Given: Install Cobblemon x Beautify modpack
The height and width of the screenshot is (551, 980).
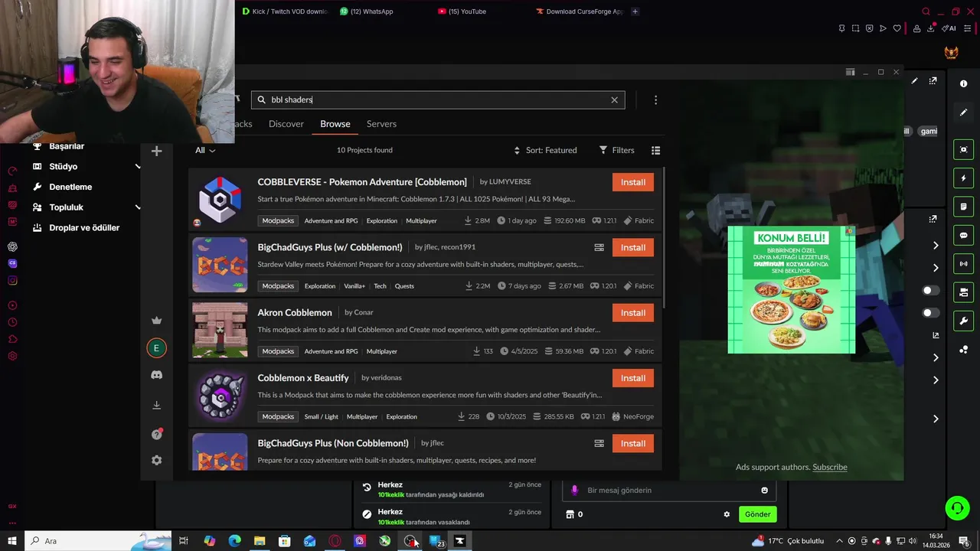Looking at the screenshot, I should 633,378.
